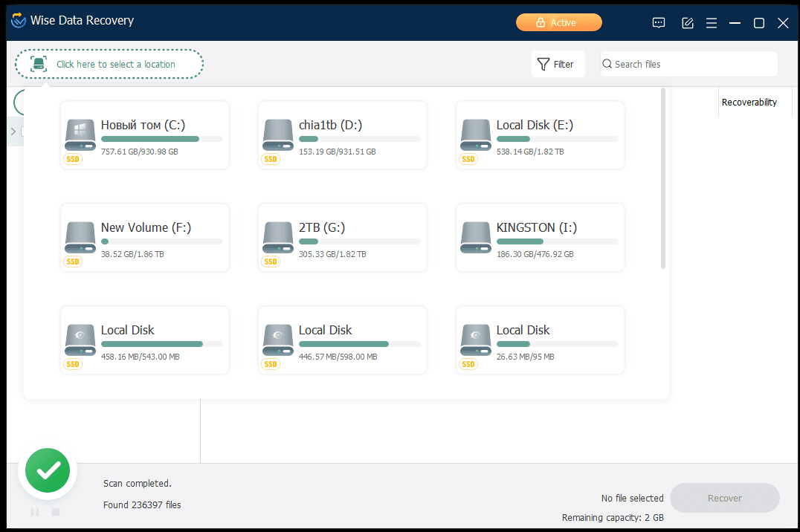This screenshot has width=800, height=532.
Task: Click the Wise Data Recovery title text
Action: (82, 20)
